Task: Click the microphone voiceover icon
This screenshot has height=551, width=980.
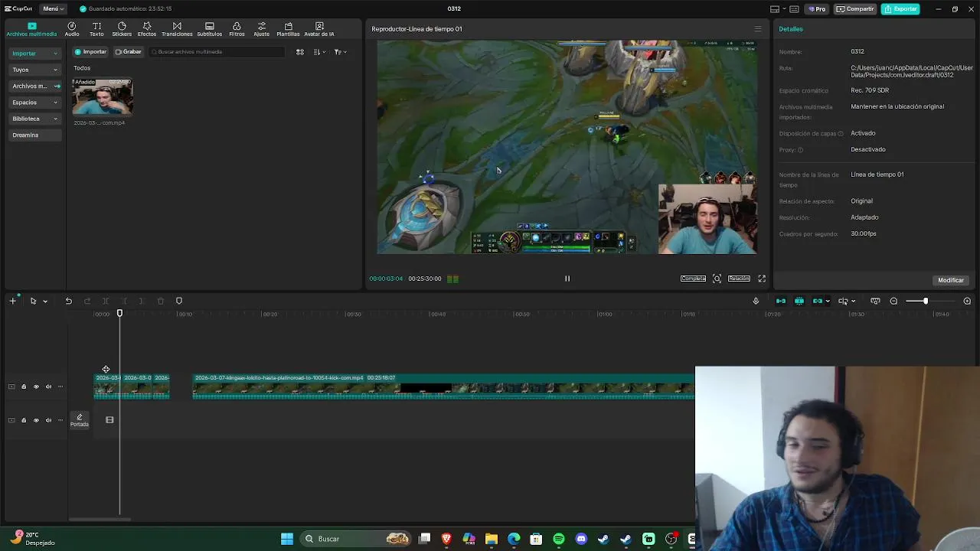Action: (756, 301)
